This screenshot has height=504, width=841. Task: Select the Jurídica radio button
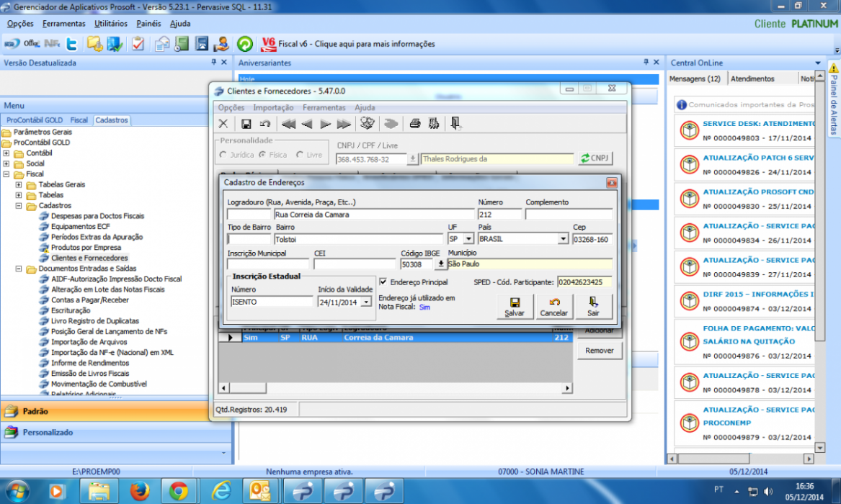pos(223,155)
